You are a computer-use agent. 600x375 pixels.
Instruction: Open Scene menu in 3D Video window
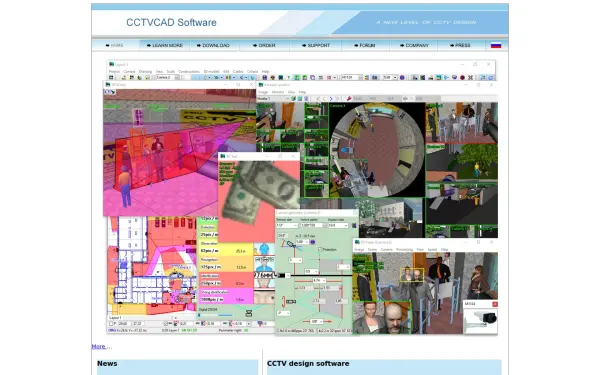click(x=372, y=249)
